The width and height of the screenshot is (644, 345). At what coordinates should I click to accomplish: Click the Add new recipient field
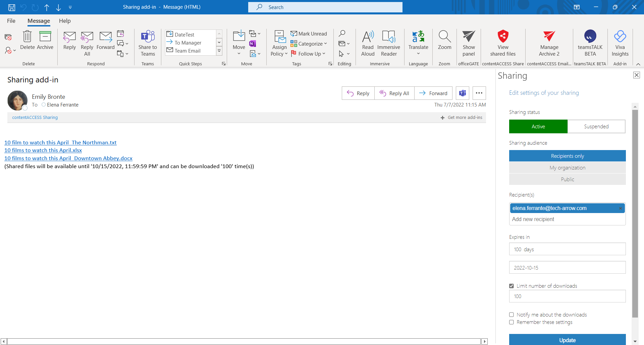point(567,219)
